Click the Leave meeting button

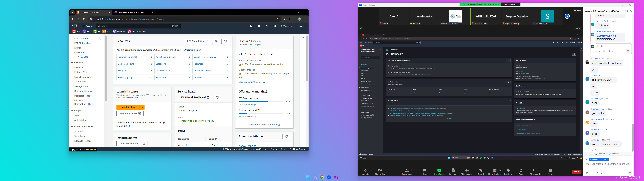click(x=576, y=171)
